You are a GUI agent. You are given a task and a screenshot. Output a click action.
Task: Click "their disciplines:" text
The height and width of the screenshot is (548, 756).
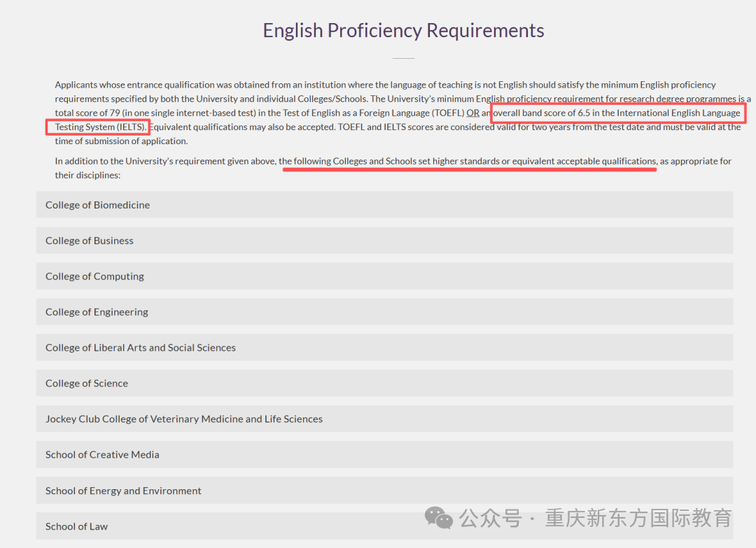[87, 175]
